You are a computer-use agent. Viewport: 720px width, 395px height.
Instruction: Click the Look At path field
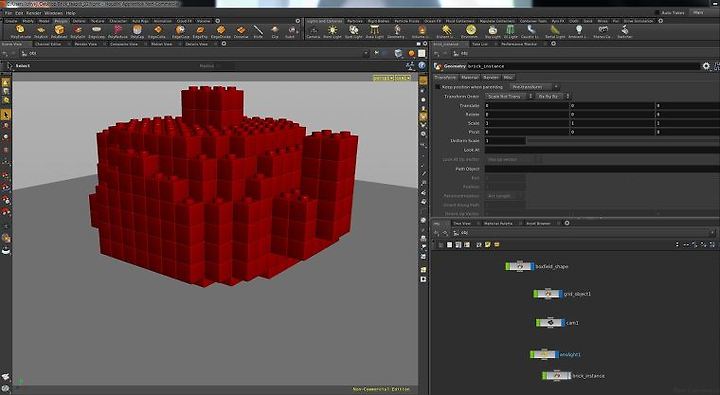coord(602,150)
